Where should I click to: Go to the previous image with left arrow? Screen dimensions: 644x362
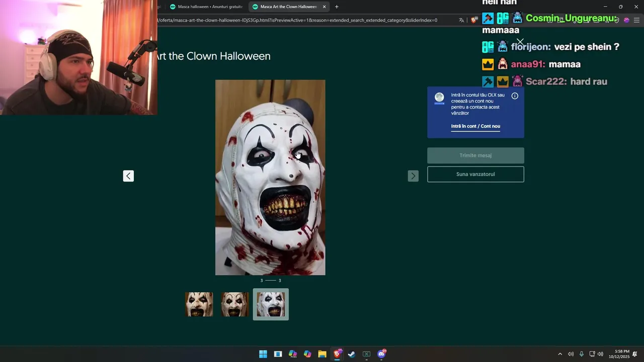[x=128, y=175]
